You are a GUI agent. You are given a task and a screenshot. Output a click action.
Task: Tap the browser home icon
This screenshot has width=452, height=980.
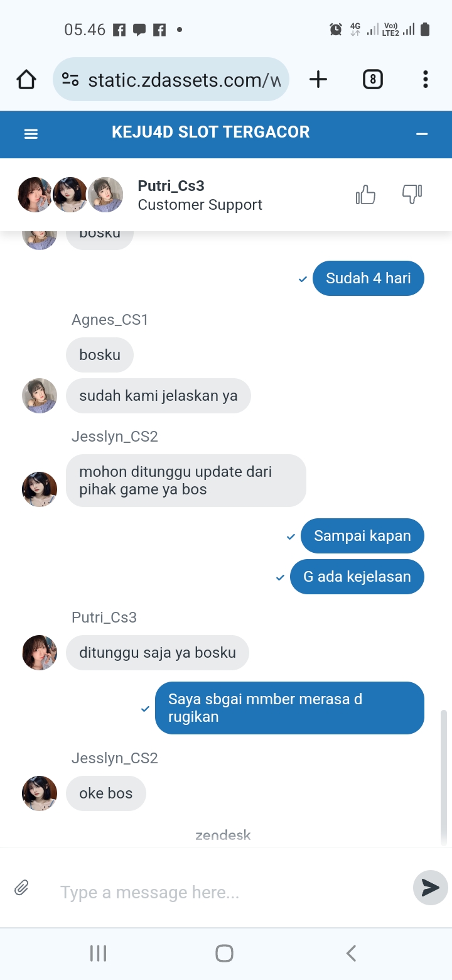click(26, 80)
